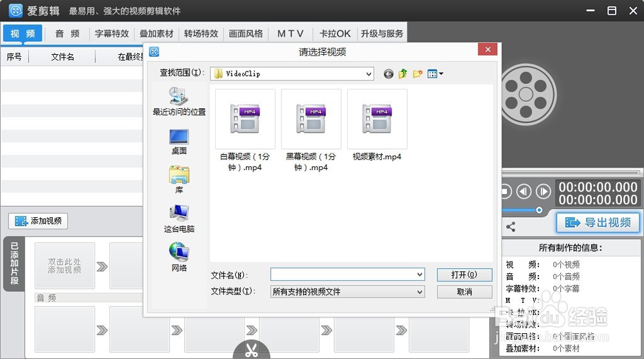Create a new folder in file dialog
The width and height of the screenshot is (644, 359).
point(418,74)
